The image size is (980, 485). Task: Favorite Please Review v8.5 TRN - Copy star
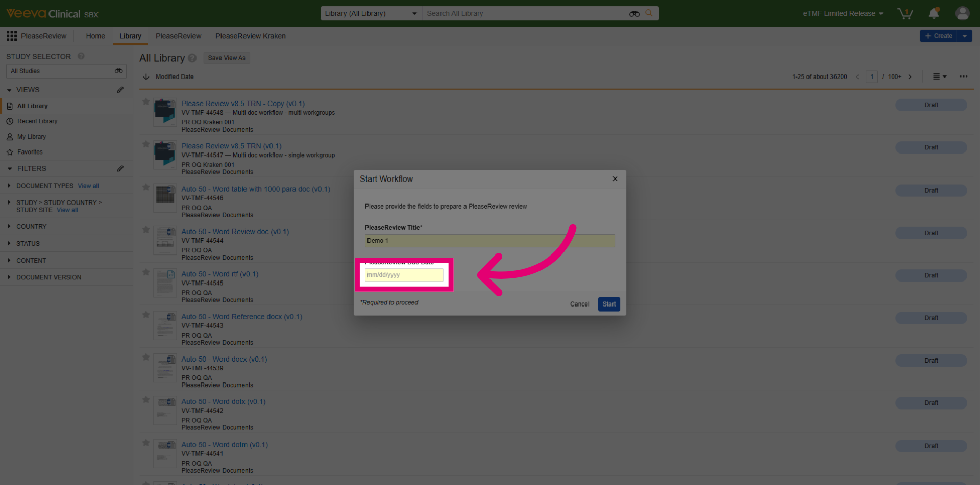pos(146,101)
